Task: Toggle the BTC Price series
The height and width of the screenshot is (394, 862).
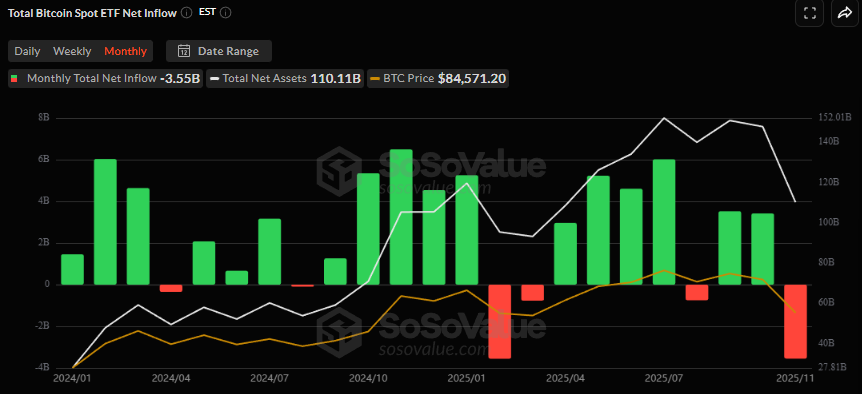Action: point(438,79)
